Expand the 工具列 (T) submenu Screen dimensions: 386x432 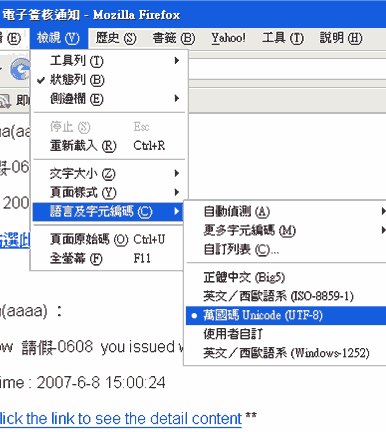pyautogui.click(x=109, y=61)
